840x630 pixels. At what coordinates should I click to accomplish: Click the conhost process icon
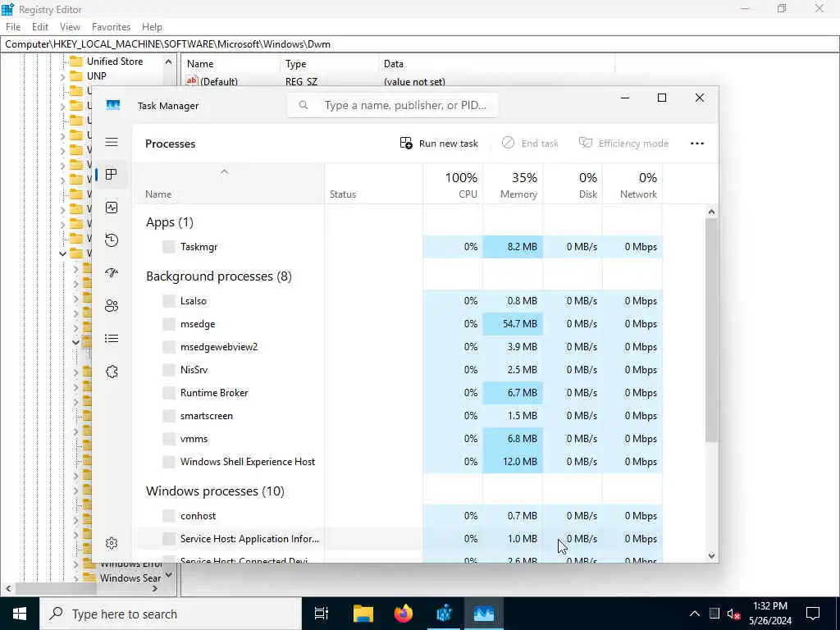[169, 515]
